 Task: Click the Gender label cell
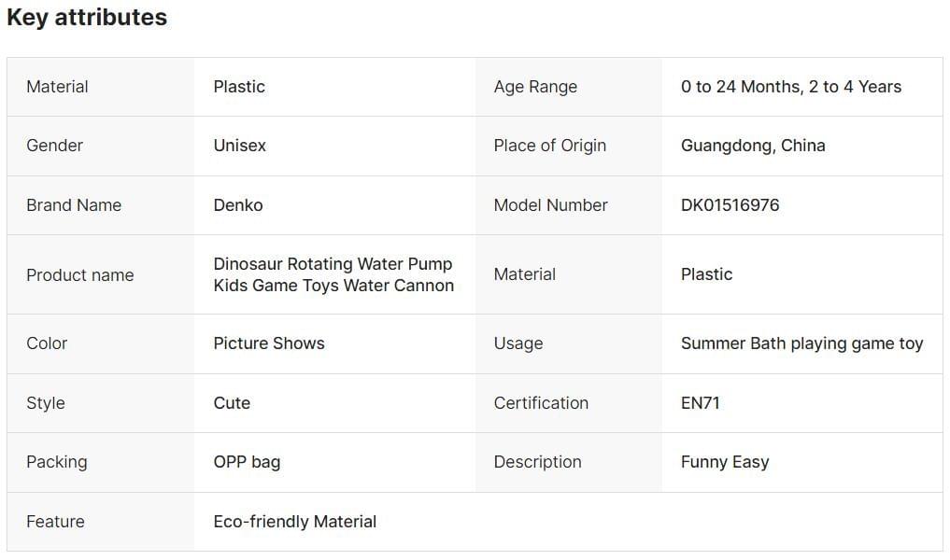[x=54, y=146]
